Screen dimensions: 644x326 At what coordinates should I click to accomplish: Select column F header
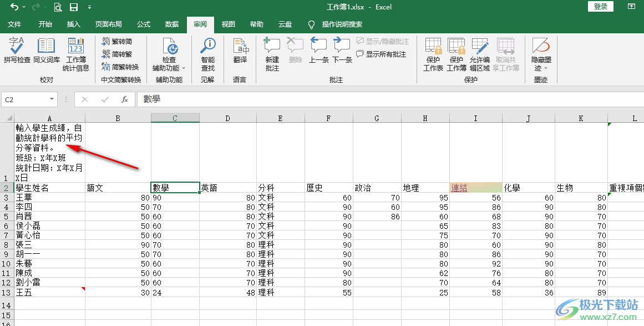click(328, 118)
